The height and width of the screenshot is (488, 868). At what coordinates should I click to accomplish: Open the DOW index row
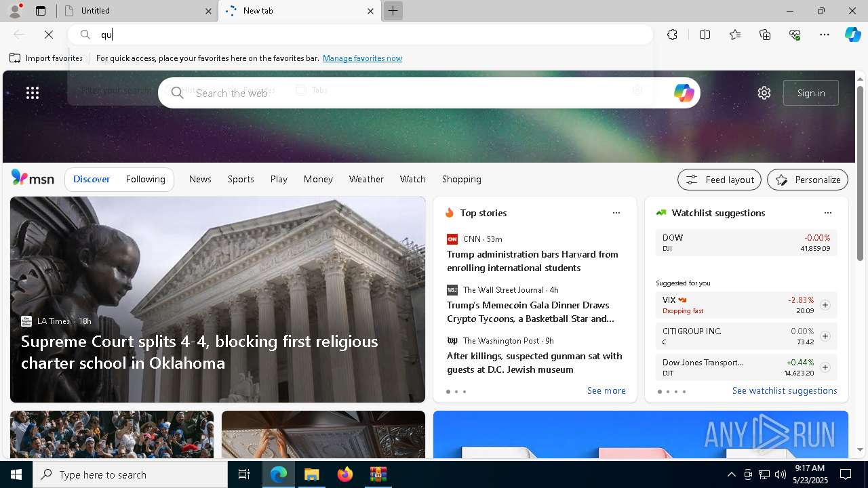pos(746,243)
